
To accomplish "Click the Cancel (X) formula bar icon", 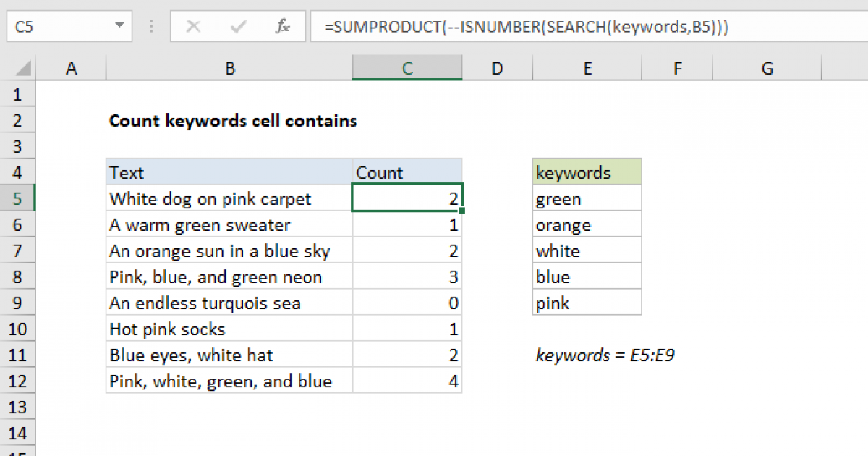I will click(193, 27).
